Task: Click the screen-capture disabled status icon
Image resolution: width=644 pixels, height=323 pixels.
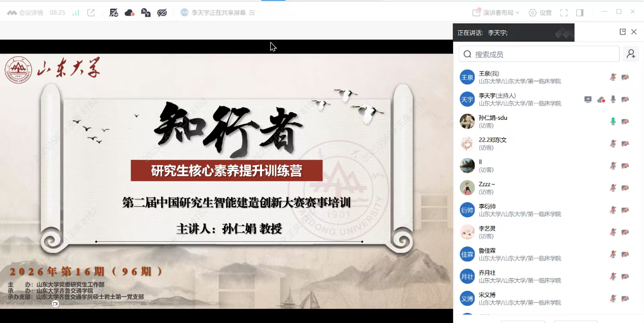Action: (114, 13)
